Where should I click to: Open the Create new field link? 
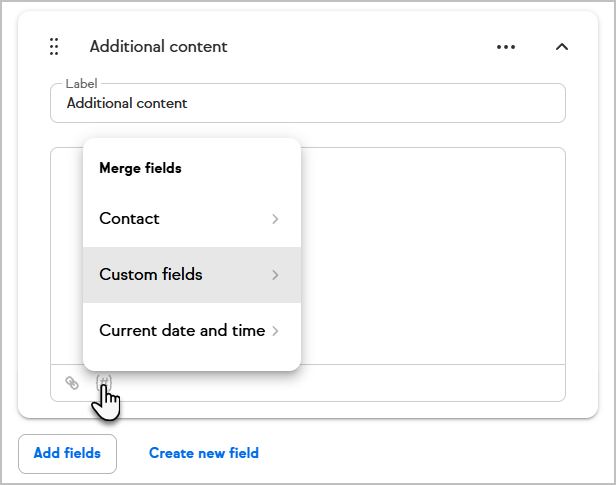[x=204, y=453]
